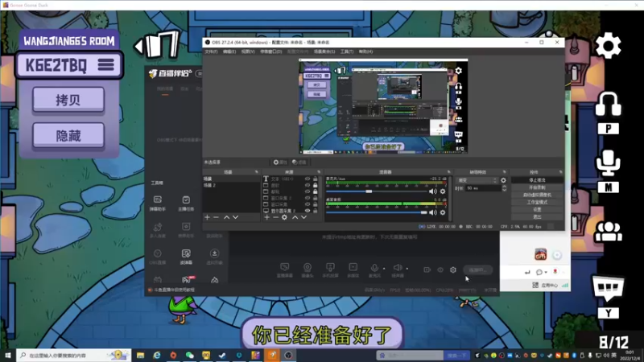This screenshot has width=644, height=362.
Task: Toggle visibility of the 文本 source
Action: [308, 179]
